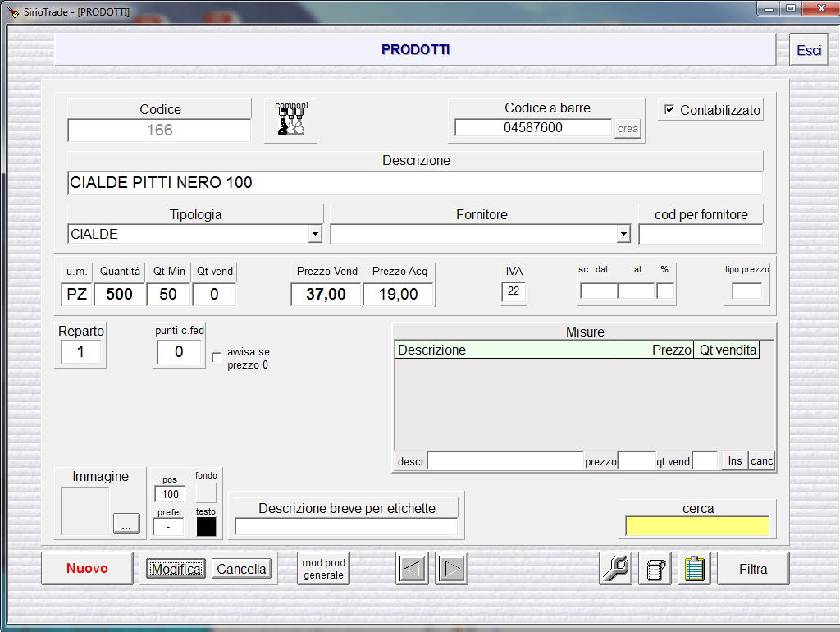This screenshot has width=840, height=632.
Task: Click the Quantità field showing 500
Action: point(119,295)
